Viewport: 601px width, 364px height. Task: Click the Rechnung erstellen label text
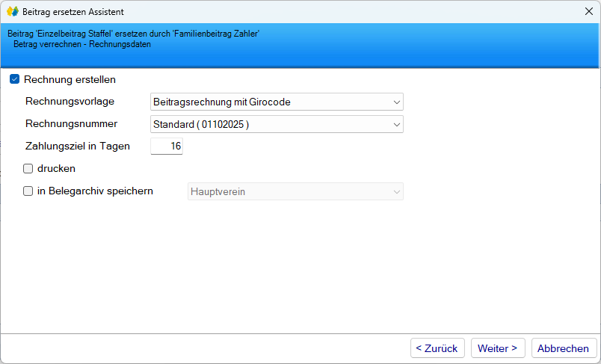(70, 79)
